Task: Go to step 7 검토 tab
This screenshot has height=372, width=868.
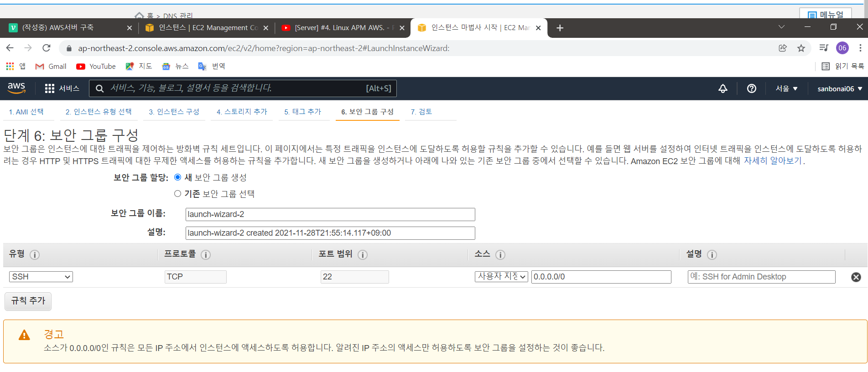Action: 421,112
